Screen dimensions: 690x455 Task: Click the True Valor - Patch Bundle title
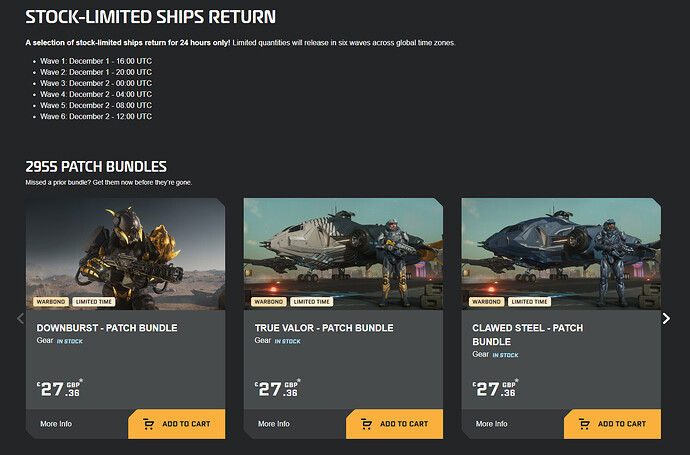point(326,328)
